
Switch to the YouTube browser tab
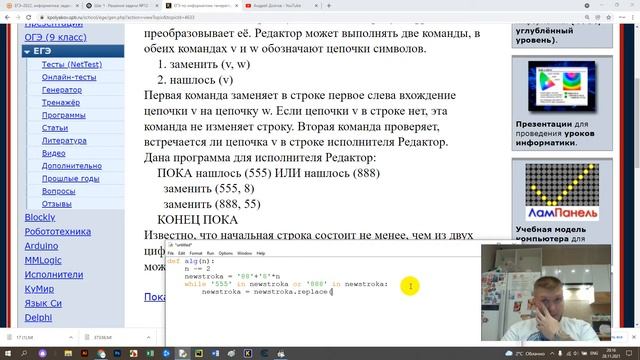click(278, 6)
